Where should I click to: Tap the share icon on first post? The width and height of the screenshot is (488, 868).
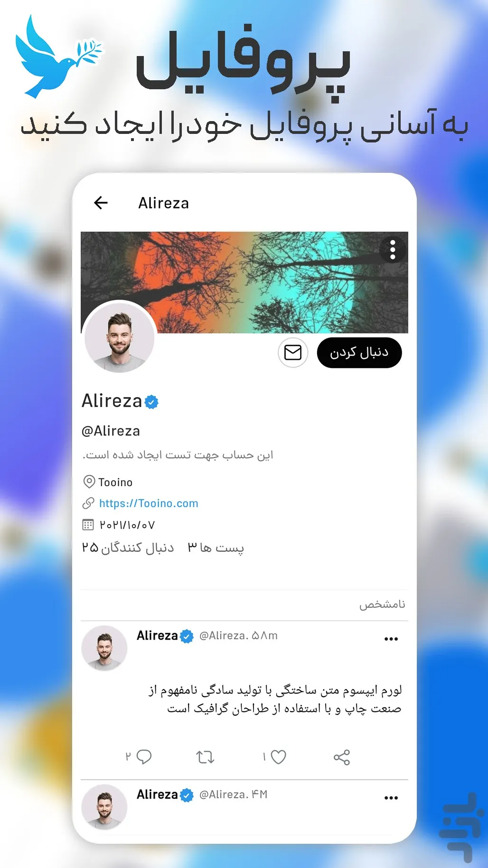342,757
